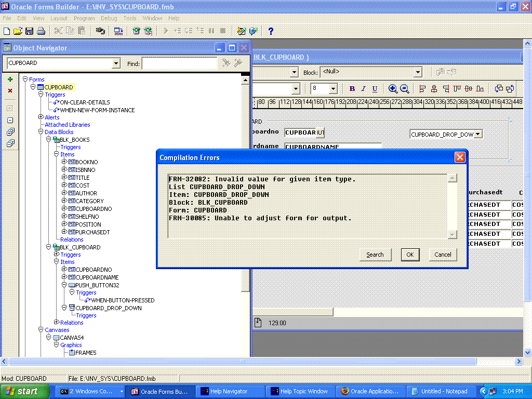Click the New form toolbar icon
Image resolution: width=532 pixels, height=399 pixels.
coord(7,31)
